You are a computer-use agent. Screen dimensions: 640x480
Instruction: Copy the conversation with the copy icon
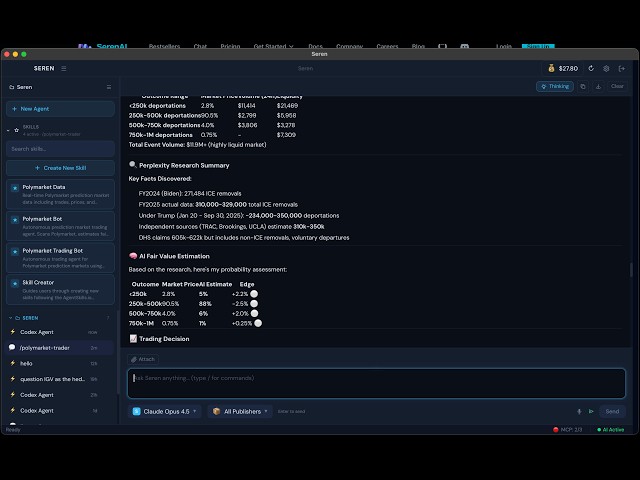[583, 86]
